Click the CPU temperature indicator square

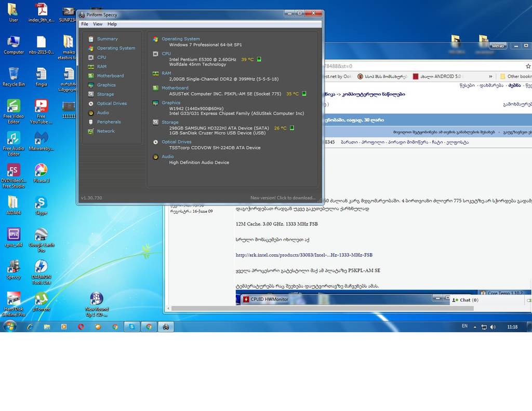click(259, 59)
